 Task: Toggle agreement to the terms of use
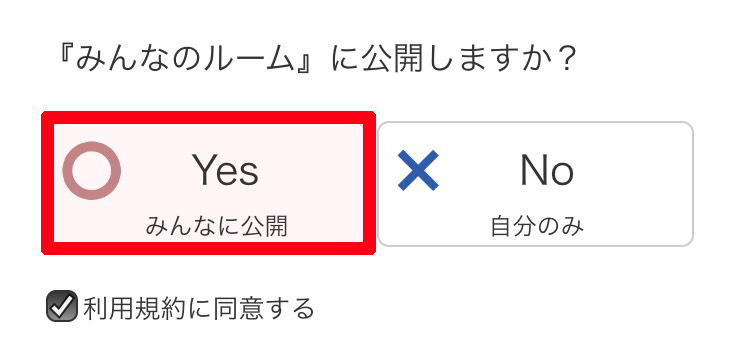tap(62, 306)
